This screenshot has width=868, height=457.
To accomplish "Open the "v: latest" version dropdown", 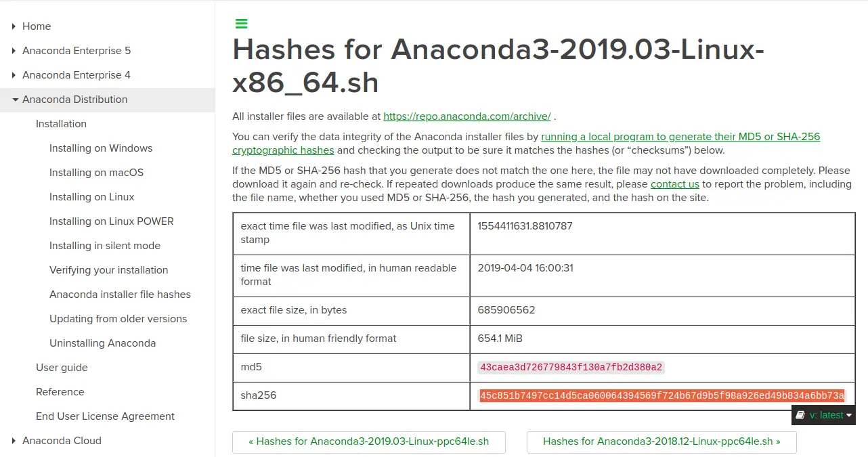I will coord(826,415).
